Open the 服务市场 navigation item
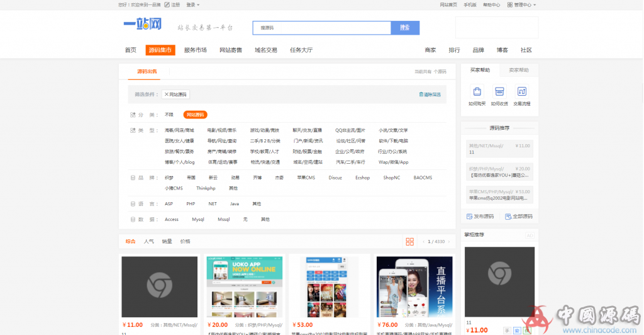The width and height of the screenshot is (644, 335). (x=195, y=50)
